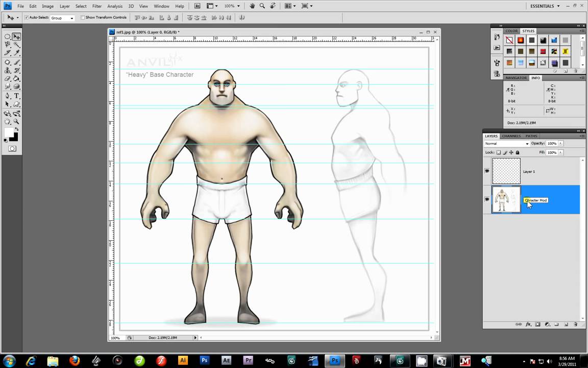Open the Fill slider arrow
The image size is (588, 368).
click(560, 152)
